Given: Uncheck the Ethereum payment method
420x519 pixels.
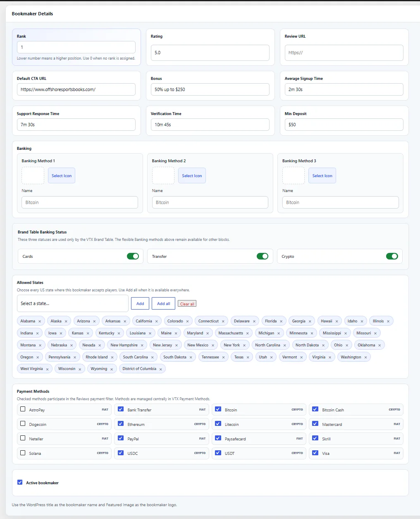Looking at the screenshot, I should pyautogui.click(x=121, y=424).
